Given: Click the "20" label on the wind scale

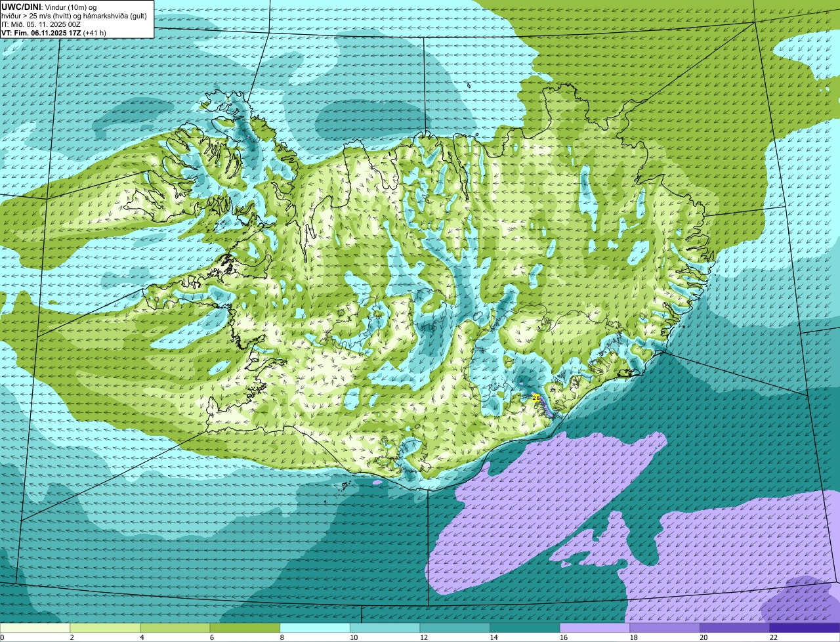Looking at the screenshot, I should [x=703, y=637].
